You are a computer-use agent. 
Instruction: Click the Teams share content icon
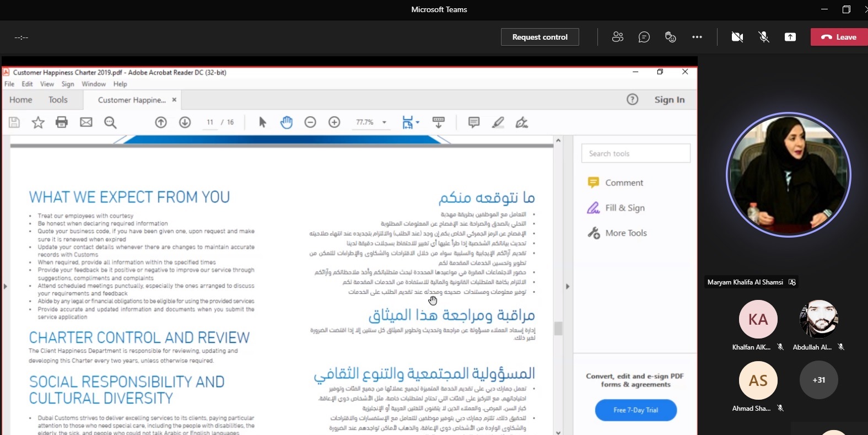point(790,37)
